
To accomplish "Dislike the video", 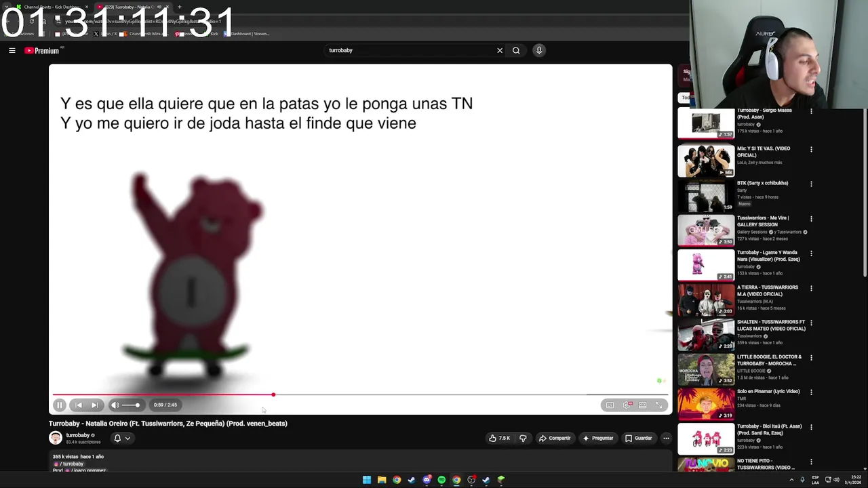I will [x=523, y=438].
